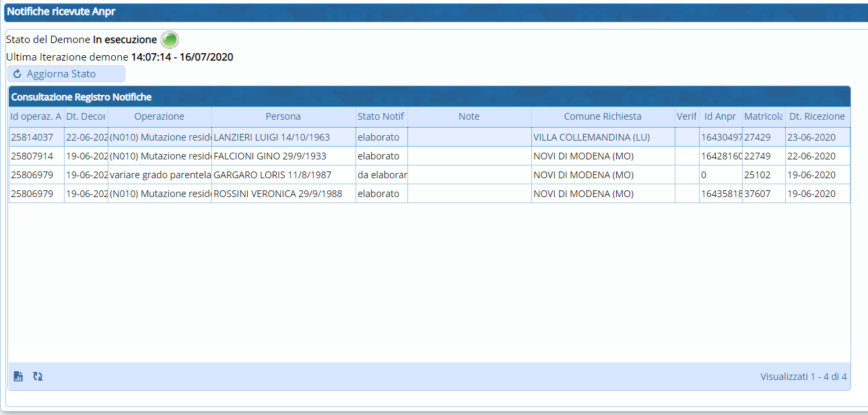This screenshot has height=415, width=868.
Task: Click the Dt. Decor column header
Action: point(86,116)
